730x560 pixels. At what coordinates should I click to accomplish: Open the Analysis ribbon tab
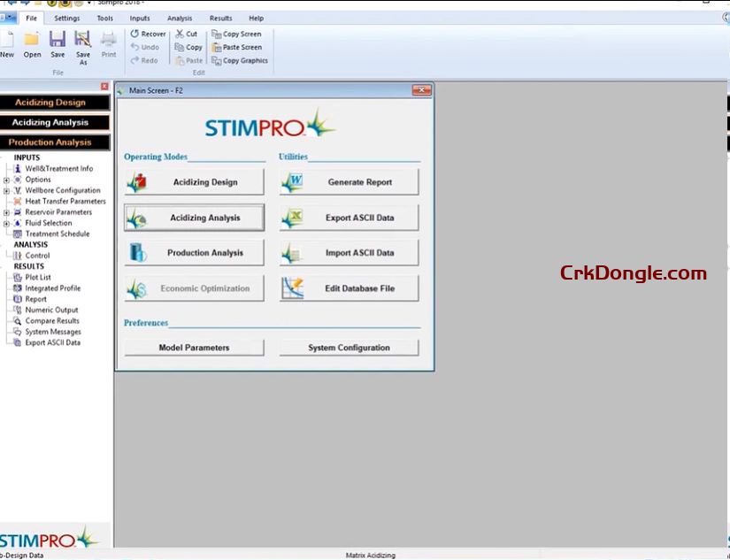click(x=180, y=18)
